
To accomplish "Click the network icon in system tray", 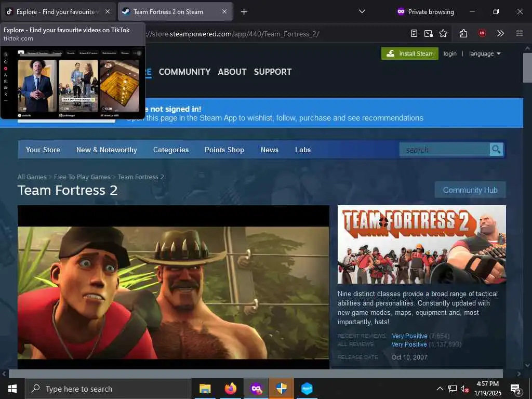I will click(x=453, y=389).
